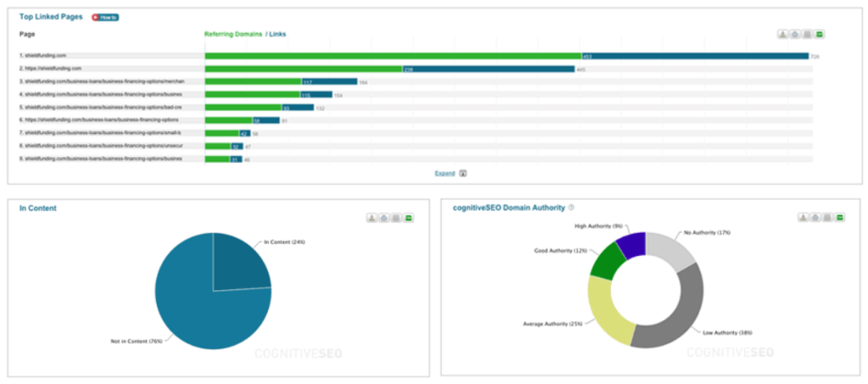Click the Average Authority (25%) label
Image resolution: width=868 pixels, height=384 pixels.
tap(552, 324)
